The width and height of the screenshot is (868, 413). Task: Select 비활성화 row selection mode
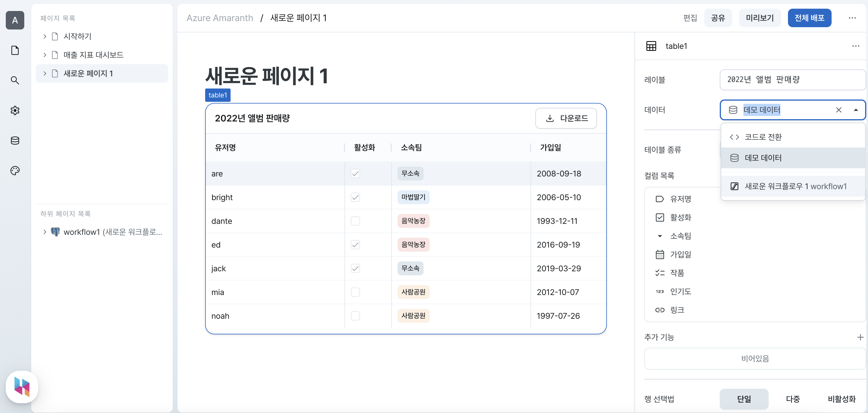[842, 399]
